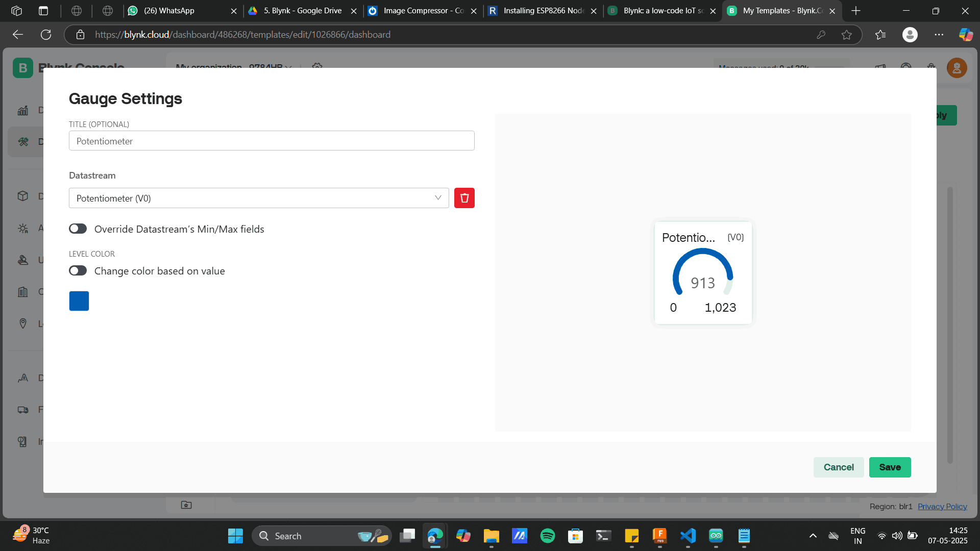Image resolution: width=980 pixels, height=551 pixels.
Task: Close the Image Compressor tab
Action: click(474, 11)
